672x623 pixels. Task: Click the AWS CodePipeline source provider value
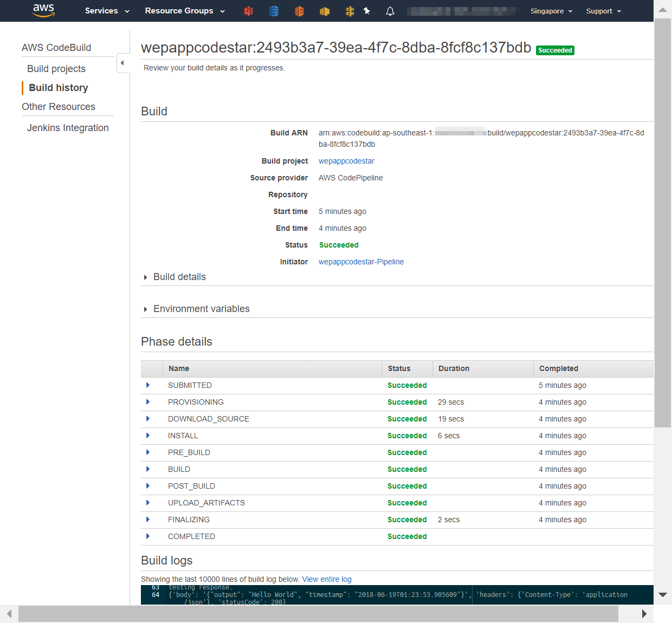[x=351, y=178]
